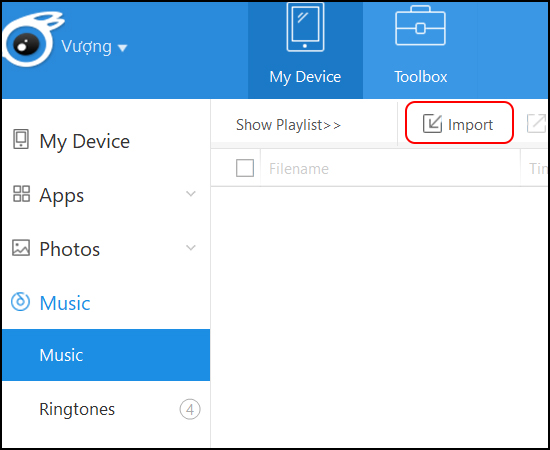Sort by the Filename column header
The height and width of the screenshot is (450, 550).
(x=299, y=169)
